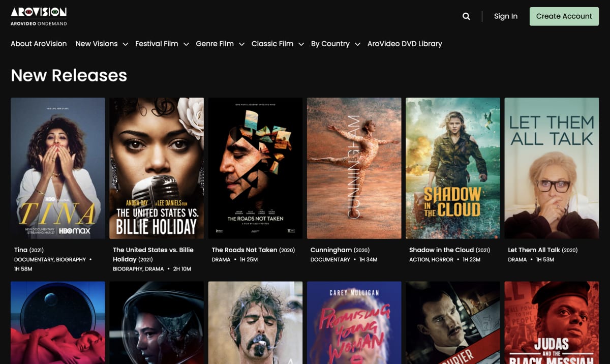Expand the Festival Film chevron
This screenshot has width=610, height=364.
186,44
